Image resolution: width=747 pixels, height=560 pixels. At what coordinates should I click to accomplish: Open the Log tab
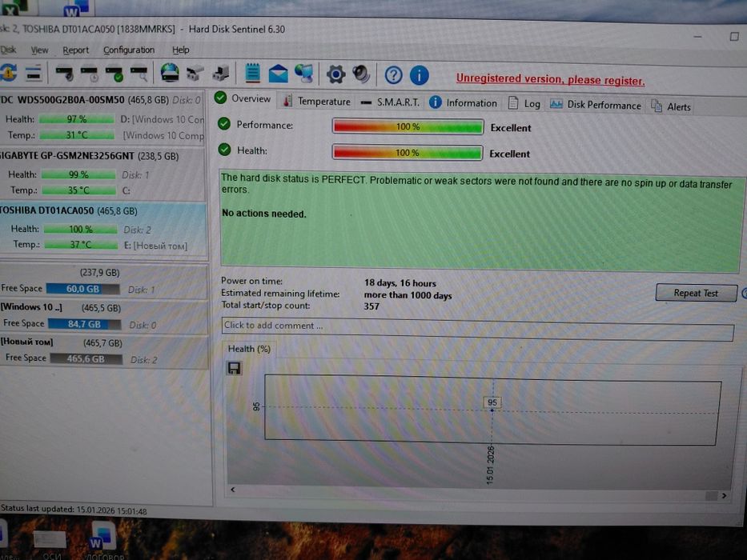coord(524,104)
